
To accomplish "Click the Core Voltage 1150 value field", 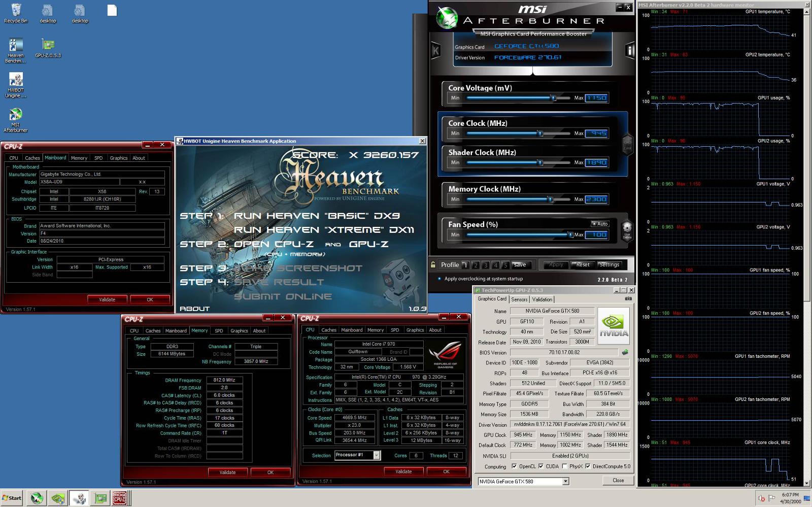I will 596,98.
